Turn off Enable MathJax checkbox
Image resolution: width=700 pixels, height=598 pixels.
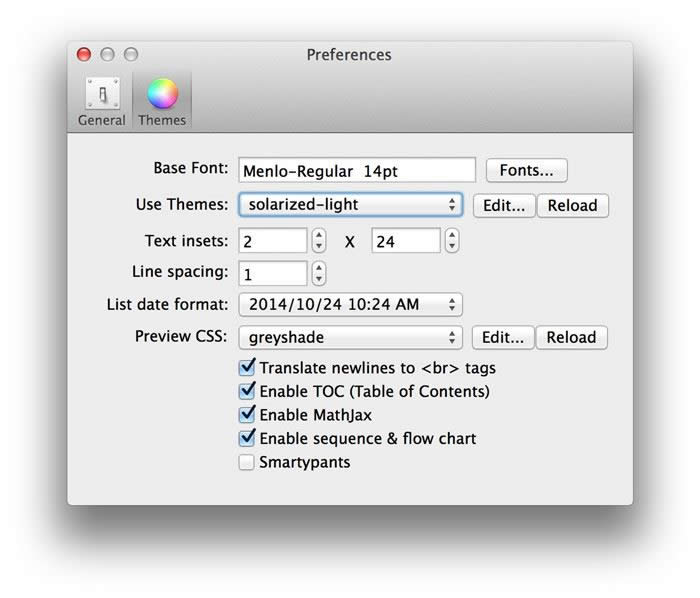coord(247,415)
